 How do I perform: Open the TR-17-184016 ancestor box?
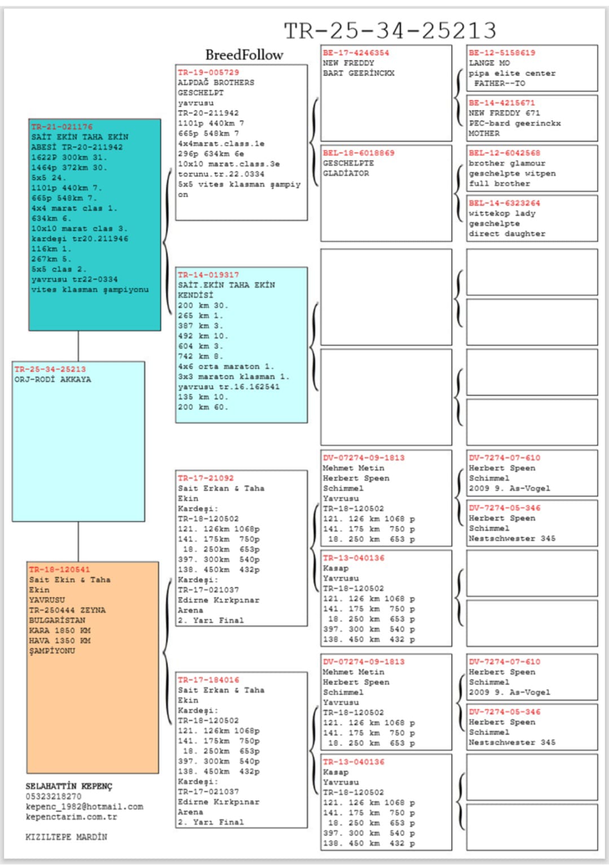[241, 750]
